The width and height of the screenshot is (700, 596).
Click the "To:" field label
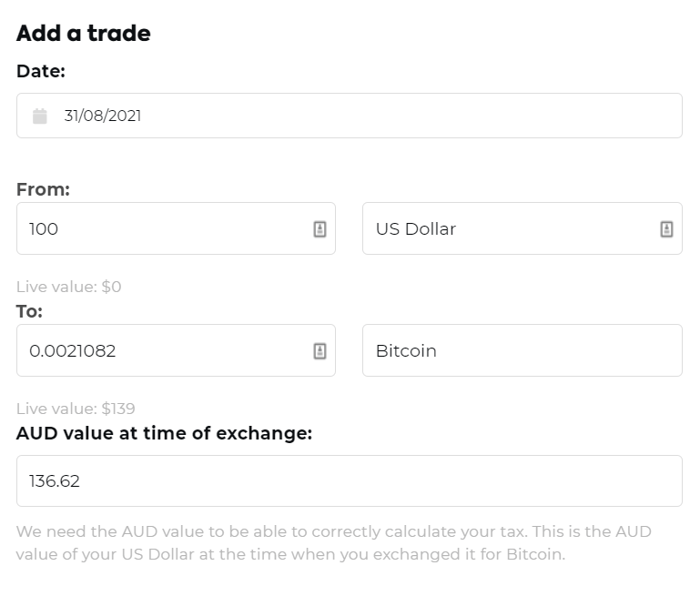(x=29, y=311)
